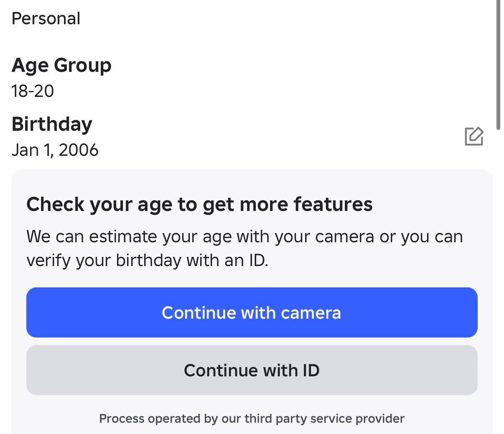Viewport: 504px width, 434px height.
Task: Edit the birthday with the pencil icon
Action: coord(474,136)
